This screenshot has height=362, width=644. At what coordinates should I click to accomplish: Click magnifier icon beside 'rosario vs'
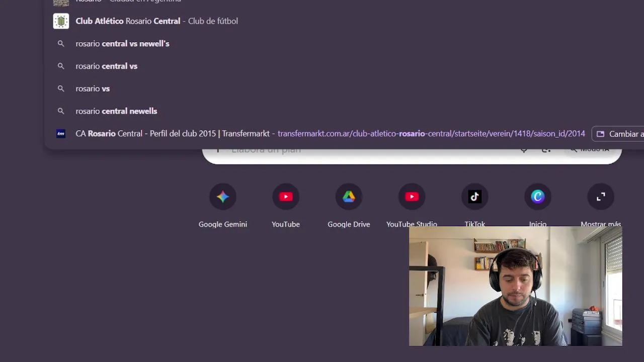pos(61,88)
